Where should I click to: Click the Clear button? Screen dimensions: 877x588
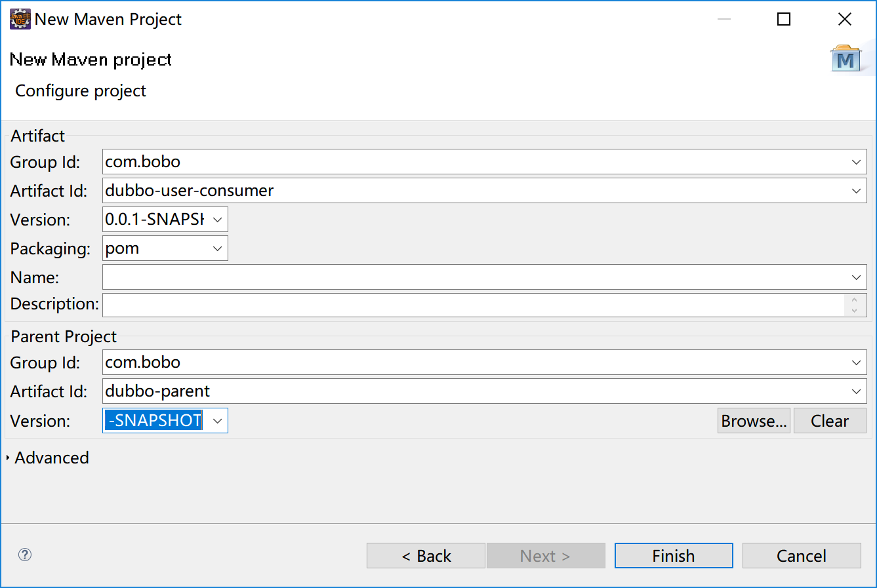(830, 421)
